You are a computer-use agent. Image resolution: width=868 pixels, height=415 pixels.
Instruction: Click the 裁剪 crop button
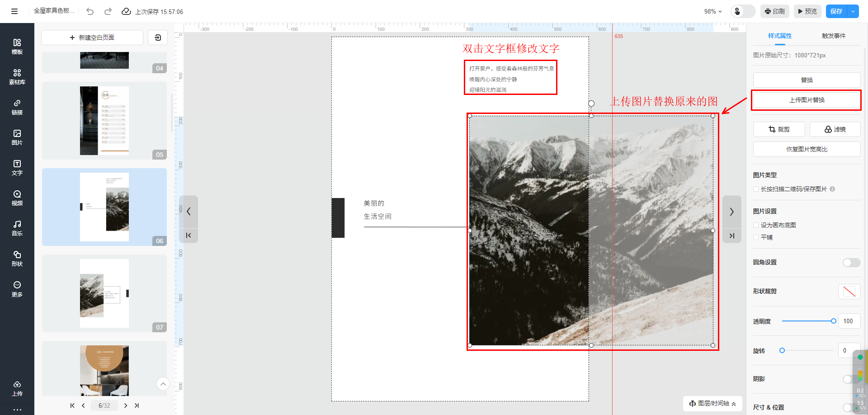pyautogui.click(x=778, y=129)
